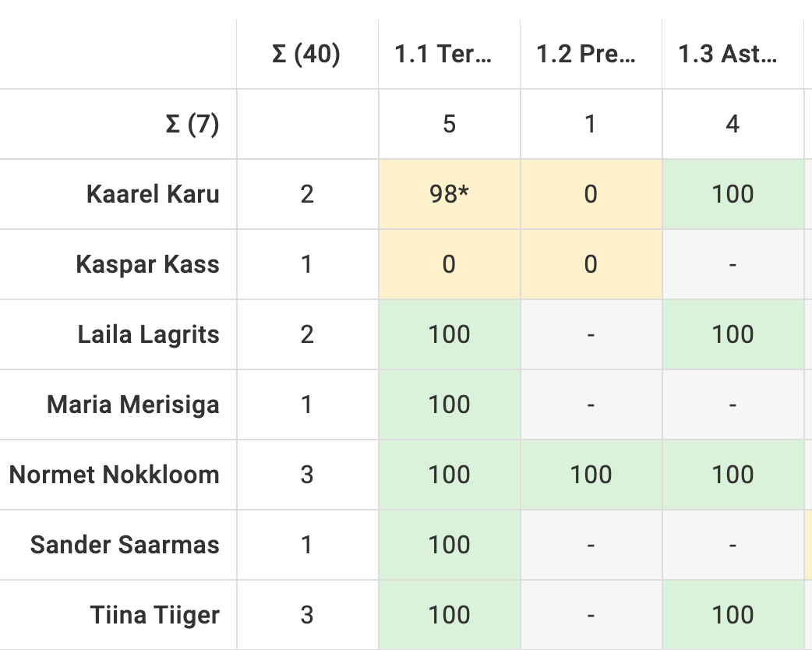Open Normet Nokkloom's 100 in 1.2 Pre…

point(591,475)
